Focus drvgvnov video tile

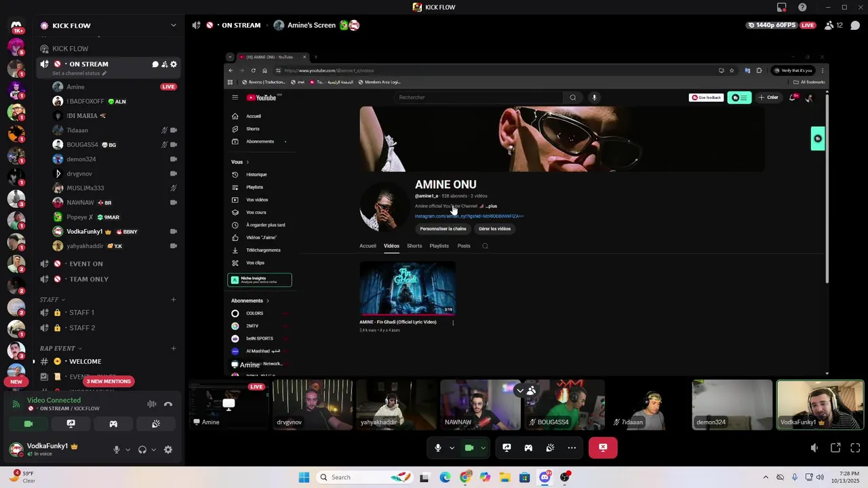(x=313, y=405)
